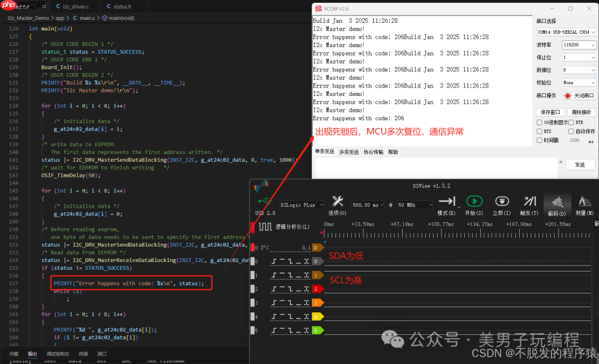Click the Instant (立即) capture icon

[x=501, y=202]
